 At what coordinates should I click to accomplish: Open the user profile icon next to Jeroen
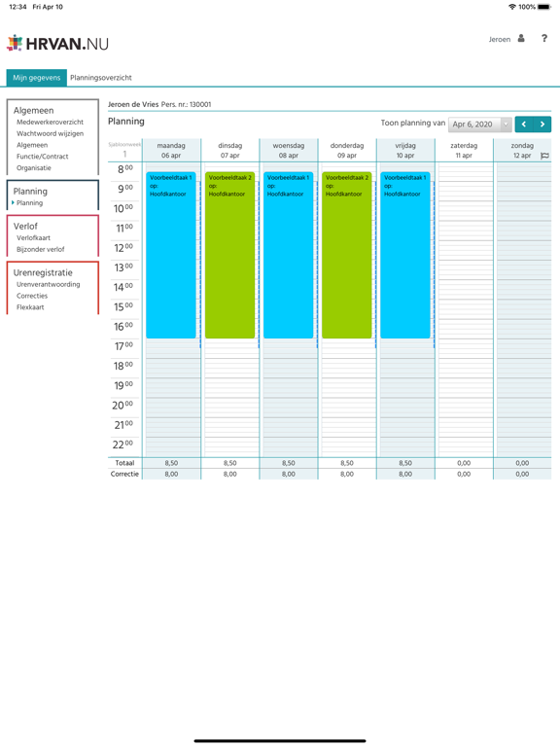pyautogui.click(x=521, y=39)
